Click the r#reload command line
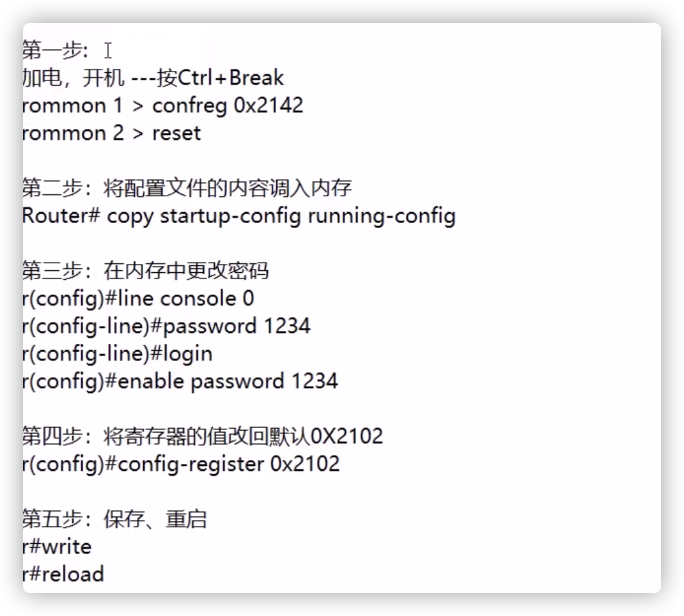 point(63,574)
